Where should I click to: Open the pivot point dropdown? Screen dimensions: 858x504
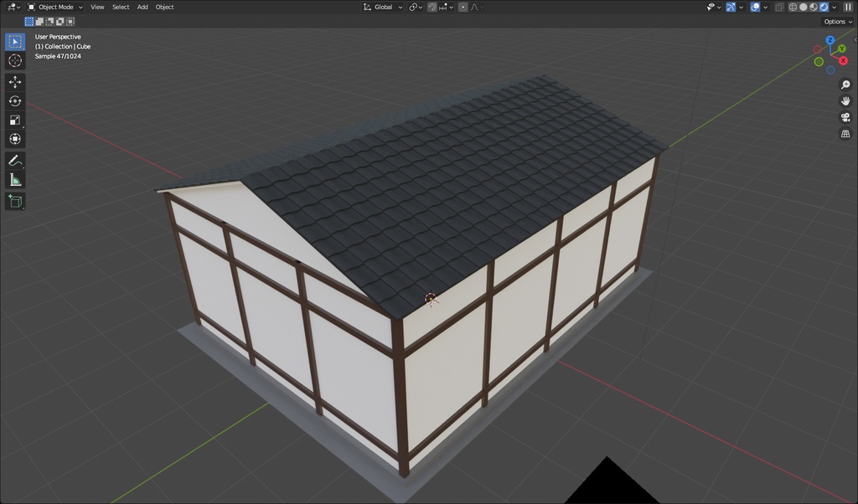(x=416, y=7)
